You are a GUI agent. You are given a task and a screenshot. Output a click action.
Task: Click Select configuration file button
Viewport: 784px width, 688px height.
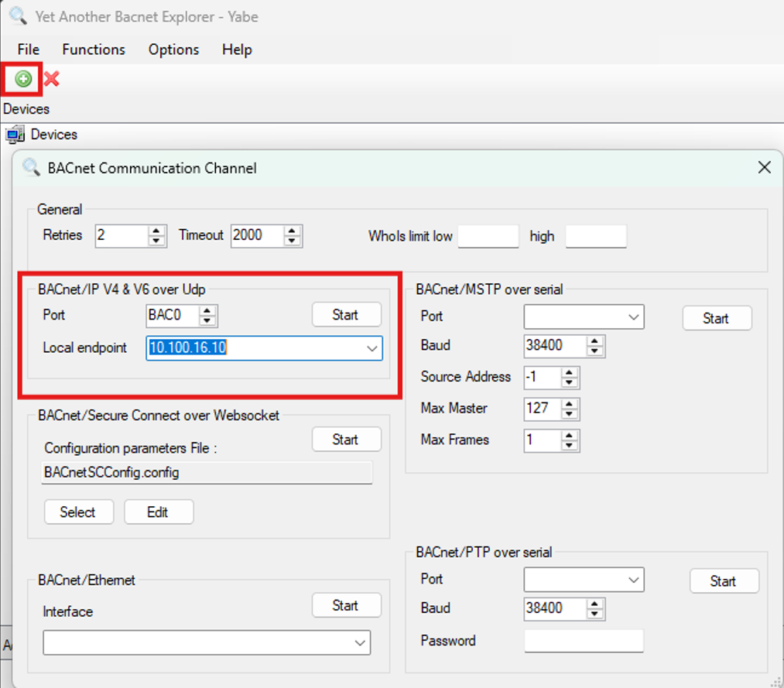pyautogui.click(x=78, y=512)
